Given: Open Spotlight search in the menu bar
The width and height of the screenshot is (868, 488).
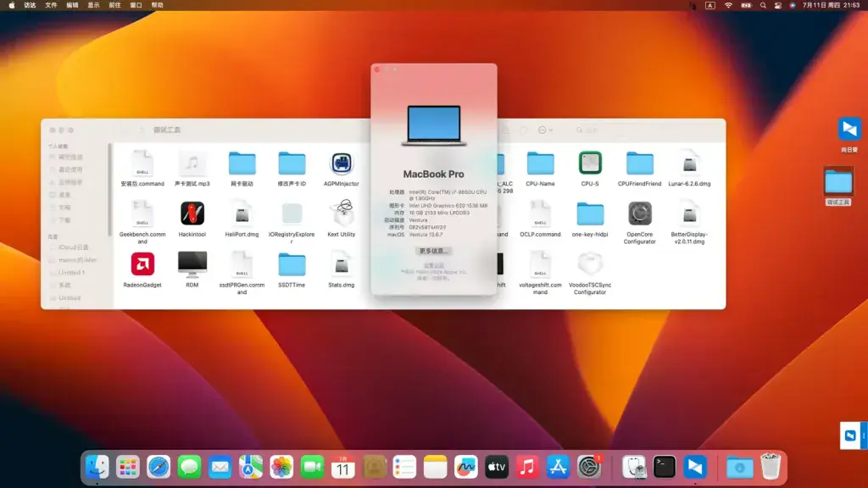Looking at the screenshot, I should [x=763, y=5].
